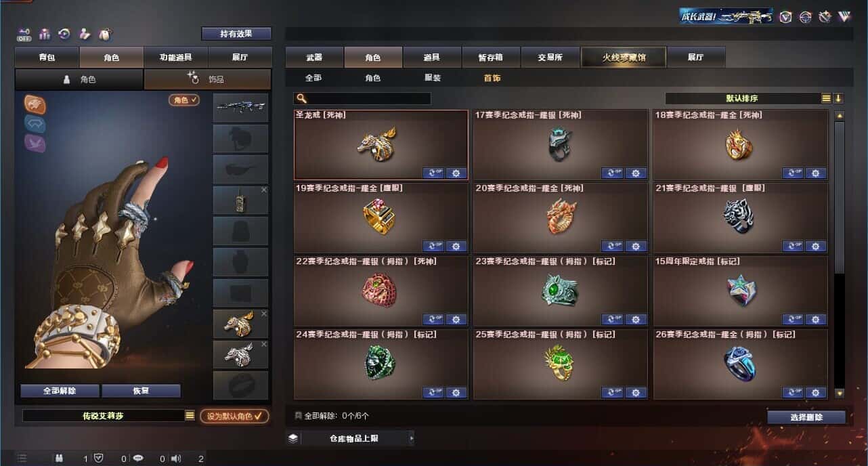Click the mouse icon above the 背包 tab
868x466 pixels.
pyautogui.click(x=104, y=34)
